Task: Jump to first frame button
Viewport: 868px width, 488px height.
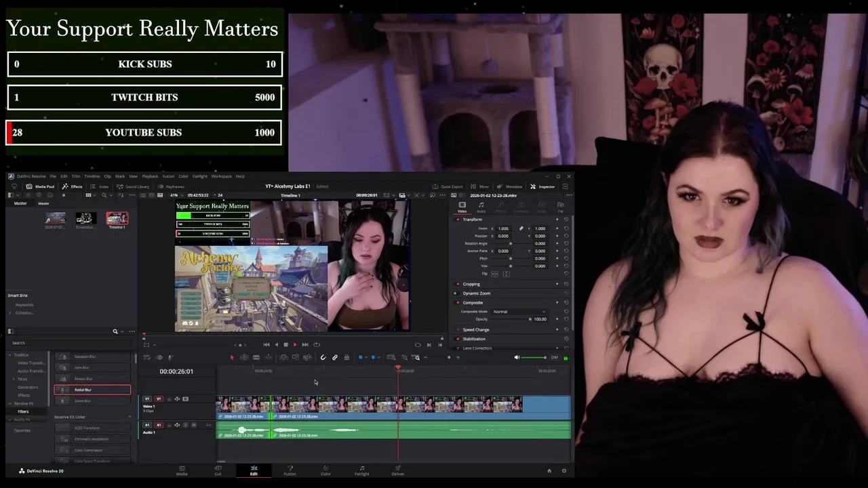Action: pyautogui.click(x=266, y=344)
